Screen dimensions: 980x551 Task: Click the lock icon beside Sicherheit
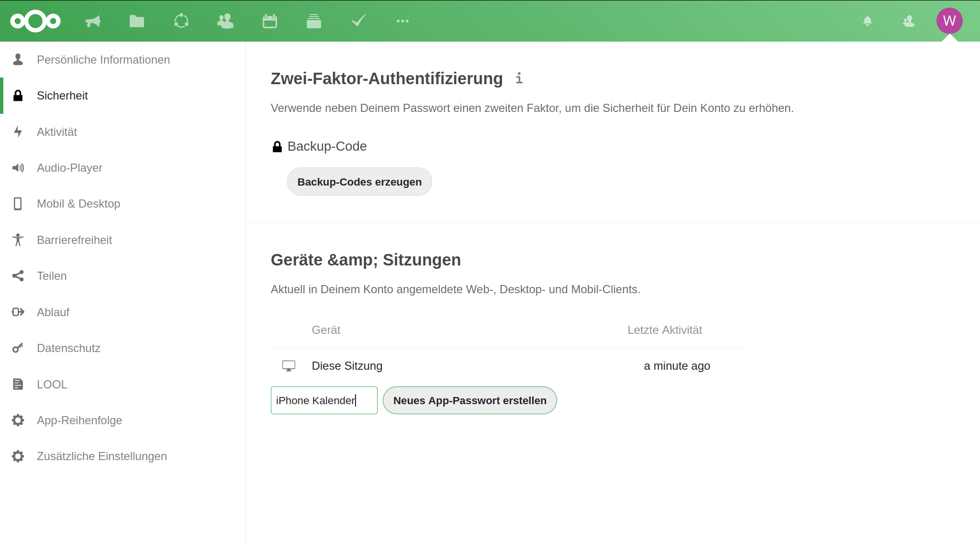pos(18,96)
